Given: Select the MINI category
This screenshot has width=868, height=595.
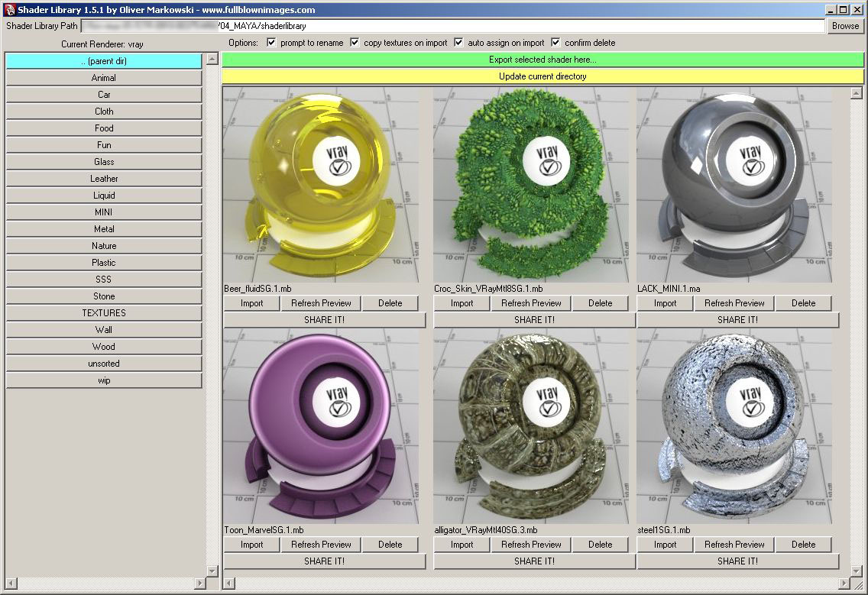Looking at the screenshot, I should (103, 212).
